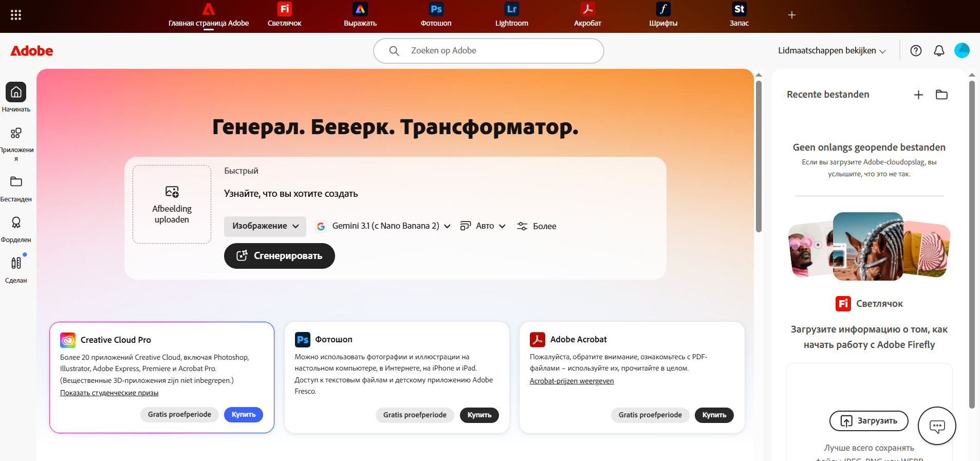
Task: Open the Запас (Stock) tab
Action: (x=739, y=15)
